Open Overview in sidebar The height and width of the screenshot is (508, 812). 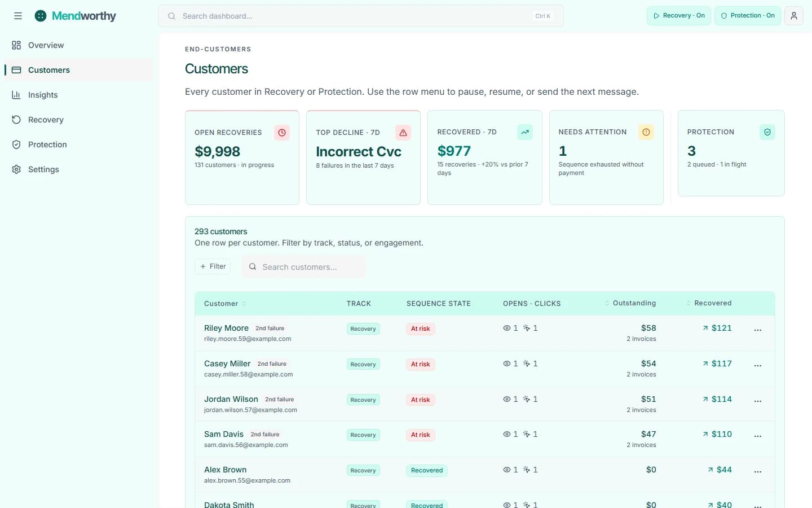click(x=79, y=45)
